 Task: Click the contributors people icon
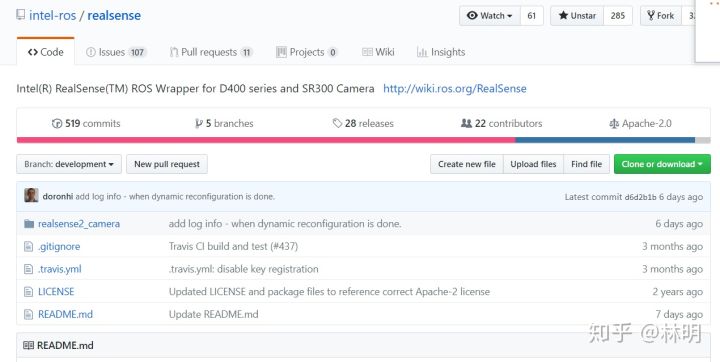467,123
